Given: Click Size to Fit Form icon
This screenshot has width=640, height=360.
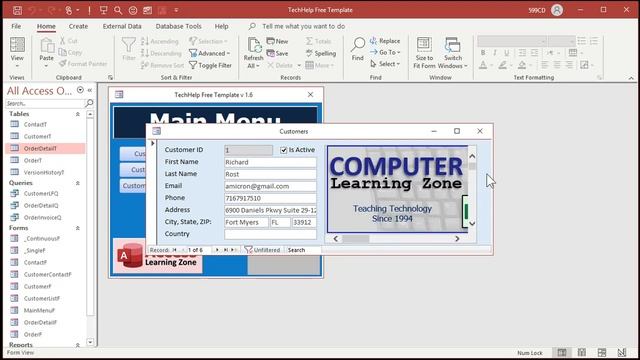Looking at the screenshot, I should [x=424, y=44].
